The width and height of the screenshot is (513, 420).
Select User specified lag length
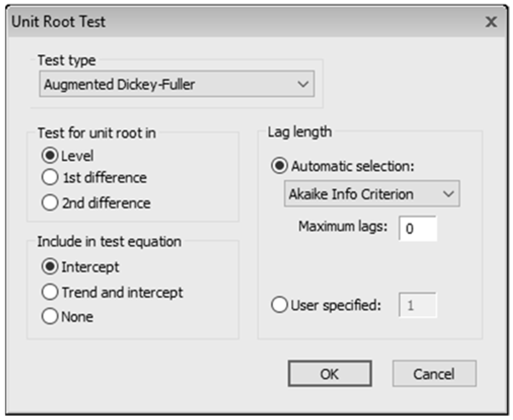tap(279, 305)
